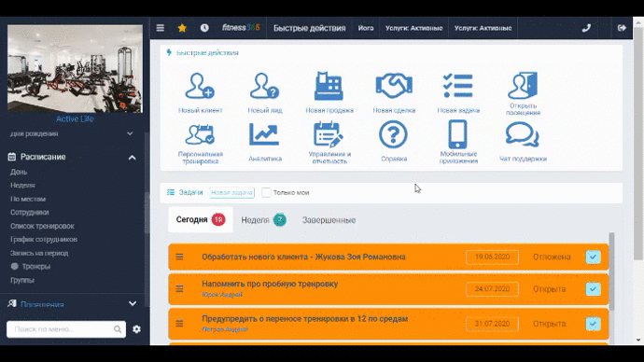Click the sidebar settings gear icon
644x362 pixels.
point(137,329)
